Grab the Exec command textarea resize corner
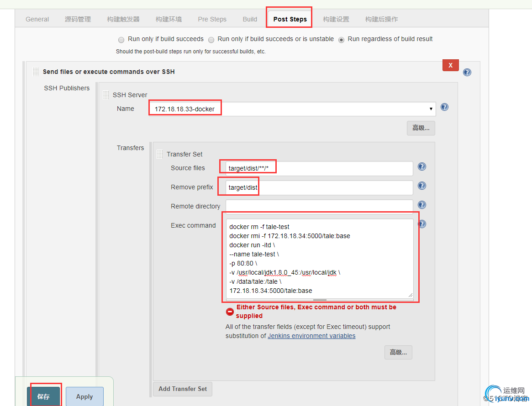Screen dimensions: 532x406 pos(410,295)
